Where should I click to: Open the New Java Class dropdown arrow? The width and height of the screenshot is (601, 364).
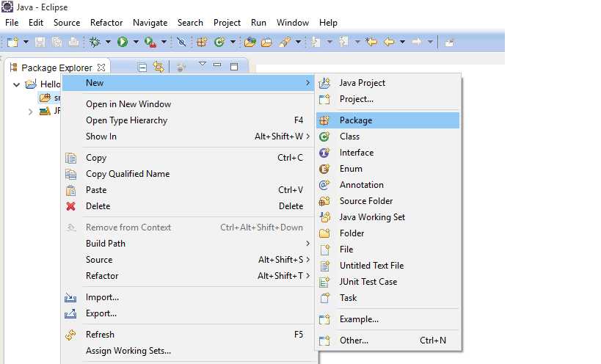point(233,42)
